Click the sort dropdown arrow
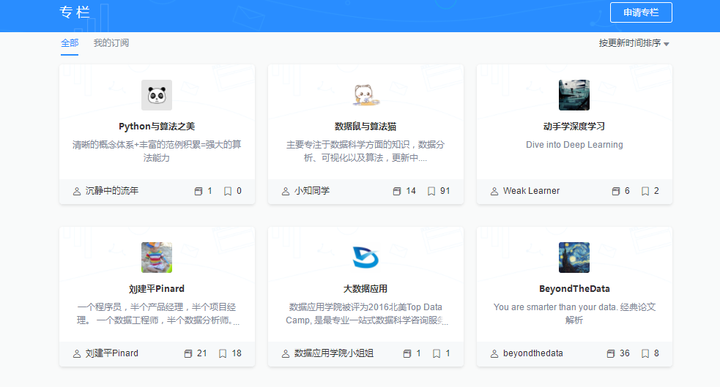720x387 pixels. (x=666, y=44)
